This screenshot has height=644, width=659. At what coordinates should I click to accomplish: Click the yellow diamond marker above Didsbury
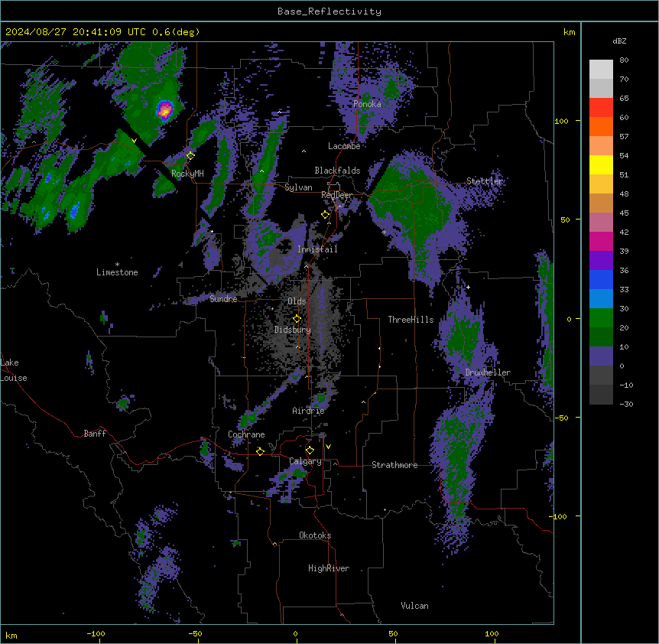[297, 319]
